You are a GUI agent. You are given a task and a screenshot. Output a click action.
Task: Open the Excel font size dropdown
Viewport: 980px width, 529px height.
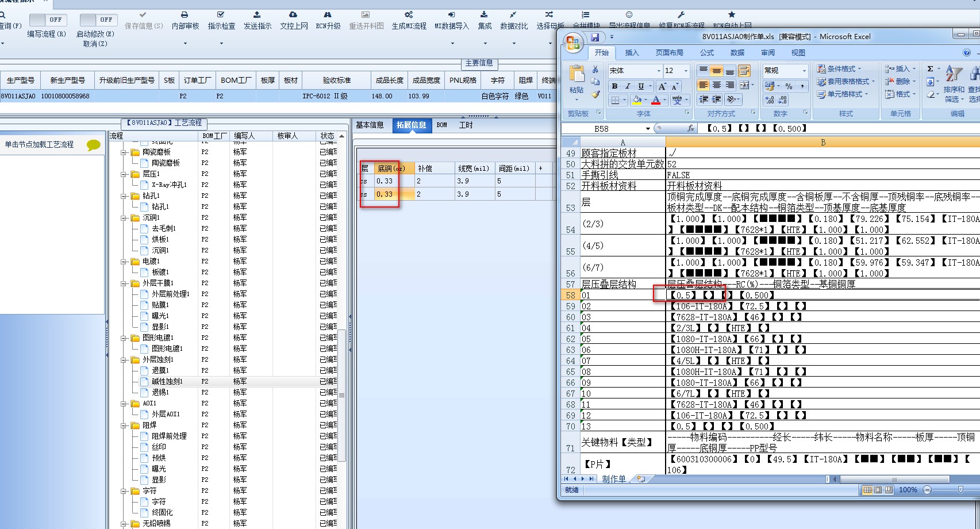click(x=686, y=71)
